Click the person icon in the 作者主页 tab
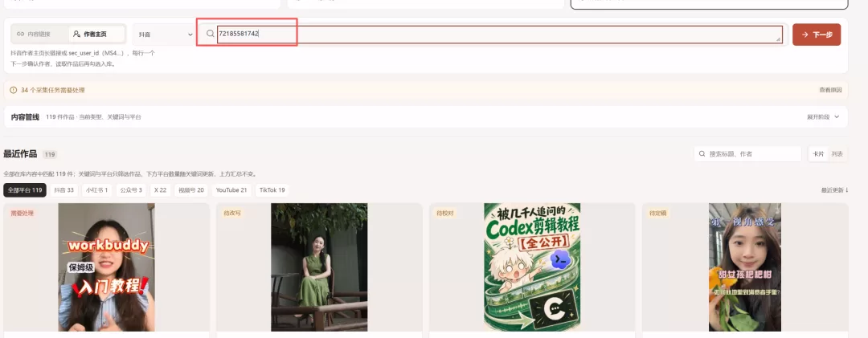Image resolution: width=868 pixels, height=338 pixels. pyautogui.click(x=77, y=34)
